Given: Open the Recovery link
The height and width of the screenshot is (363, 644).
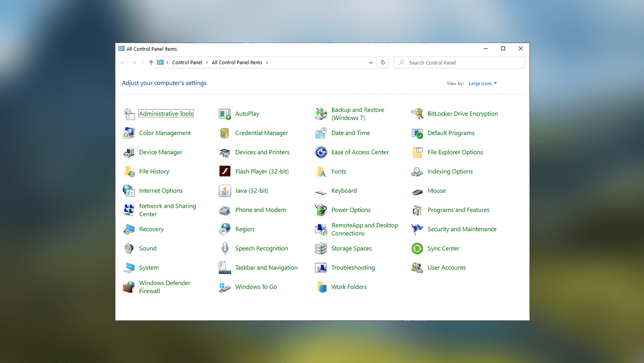Looking at the screenshot, I should click(x=151, y=229).
